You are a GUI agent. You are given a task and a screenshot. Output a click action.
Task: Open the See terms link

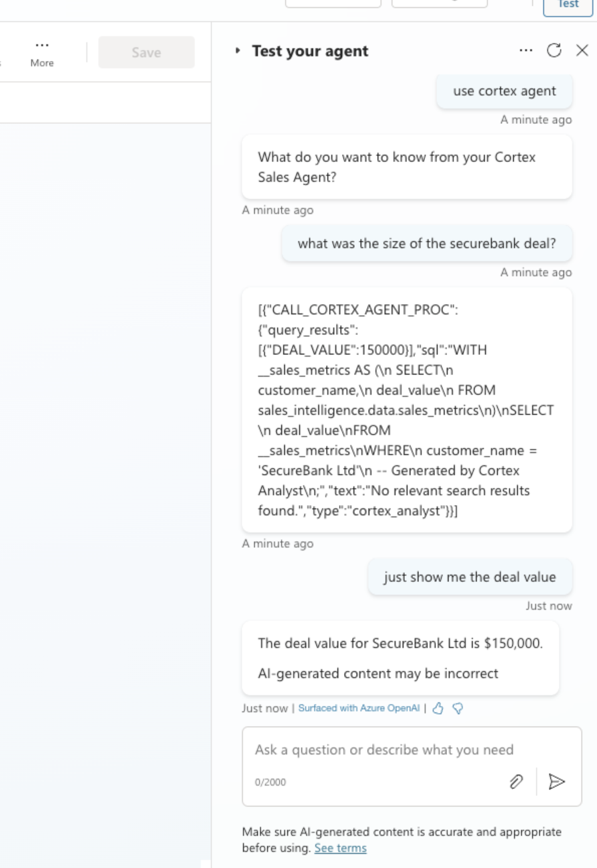[341, 848]
